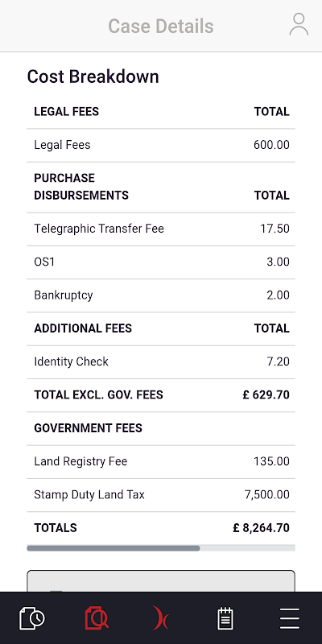Click the Case Details header title
Screen dimensions: 322x644
pos(160,27)
